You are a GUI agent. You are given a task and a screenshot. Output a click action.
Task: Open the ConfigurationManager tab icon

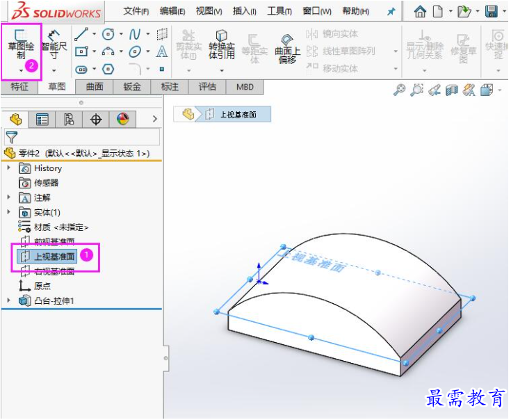point(69,120)
